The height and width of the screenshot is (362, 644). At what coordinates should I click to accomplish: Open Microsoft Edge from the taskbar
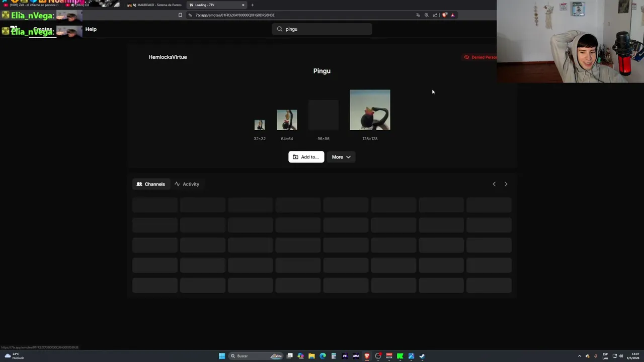(323, 356)
